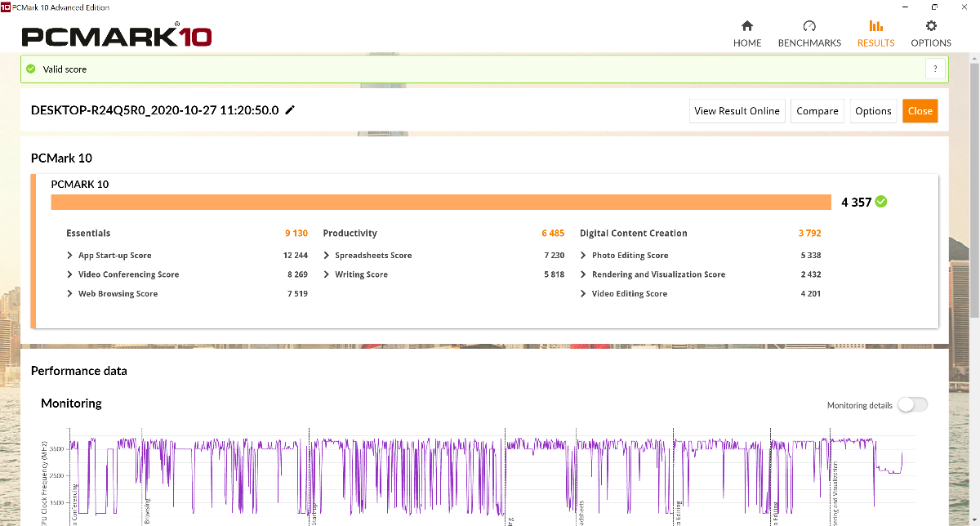Click the orange PCMark 10 score bar
Viewport: 980px width, 526px height.
coord(441,203)
